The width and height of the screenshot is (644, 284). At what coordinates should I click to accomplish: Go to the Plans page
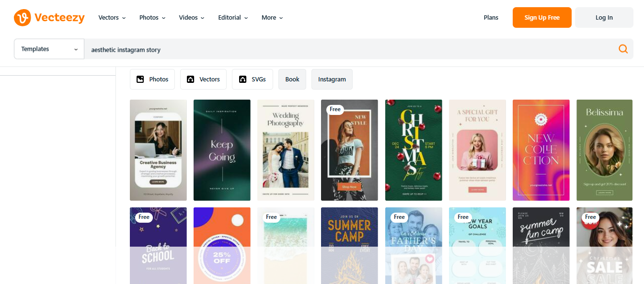point(491,18)
